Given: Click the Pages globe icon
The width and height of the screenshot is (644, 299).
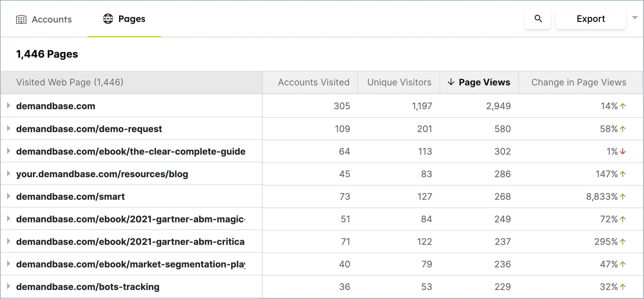Looking at the screenshot, I should pos(108,19).
